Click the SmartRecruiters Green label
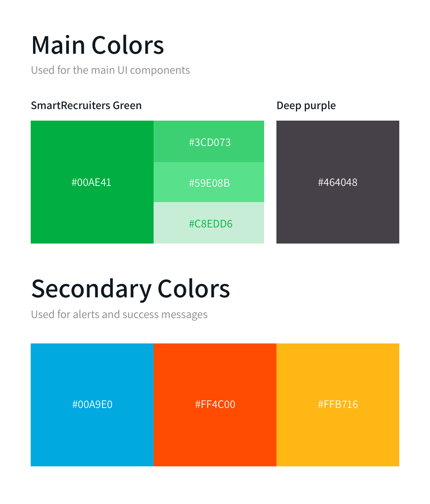This screenshot has height=504, width=430. 86,106
